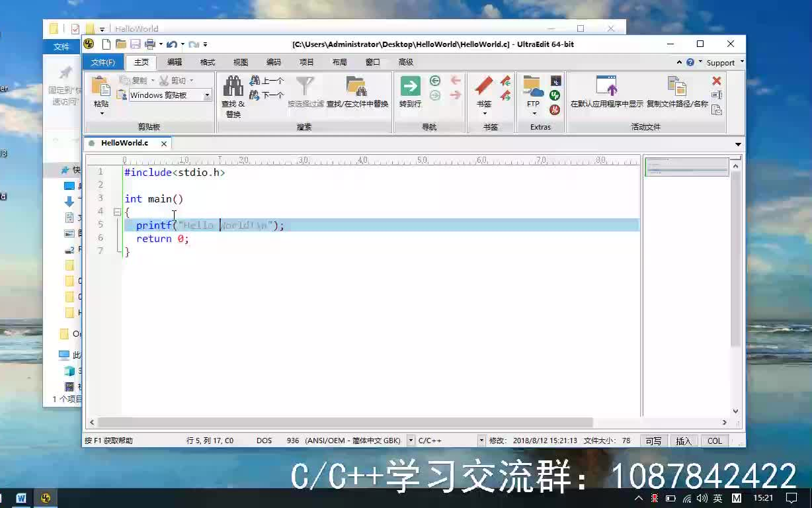Toggle COL mode in status bar
The height and width of the screenshot is (508, 812).
(715, 441)
